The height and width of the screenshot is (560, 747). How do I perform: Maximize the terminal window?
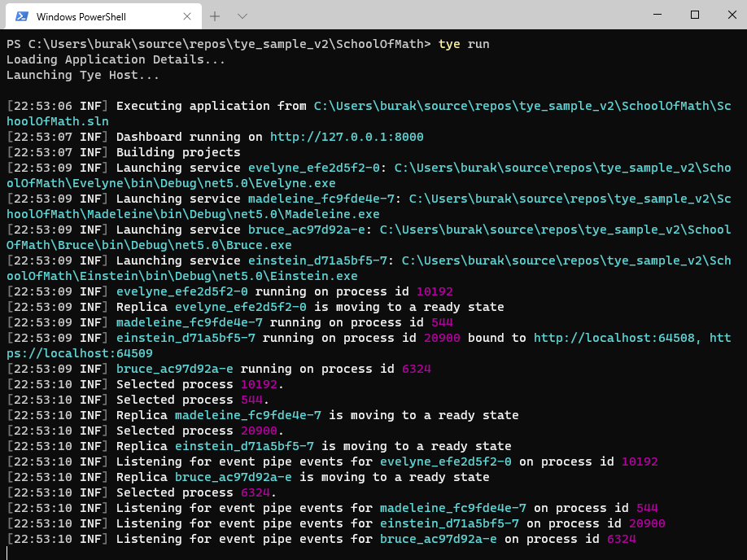[694, 15]
